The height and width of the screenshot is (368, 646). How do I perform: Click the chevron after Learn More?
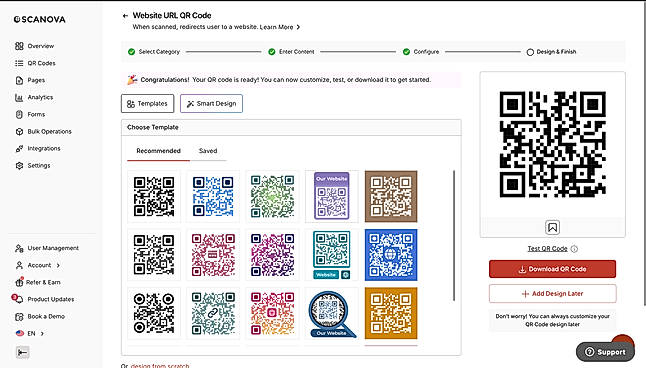point(298,27)
